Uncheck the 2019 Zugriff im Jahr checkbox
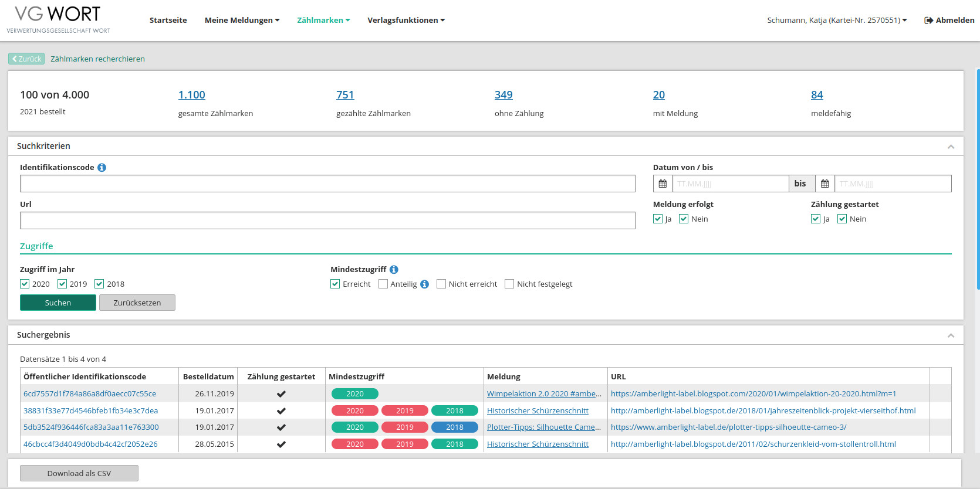The width and height of the screenshot is (980, 489). tap(62, 284)
